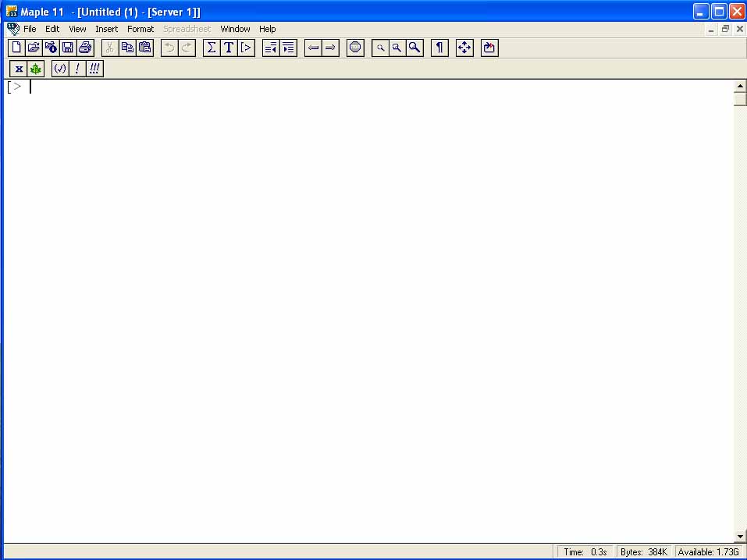
Task: Close the Untitled (1) worksheet document
Action: click(739, 30)
